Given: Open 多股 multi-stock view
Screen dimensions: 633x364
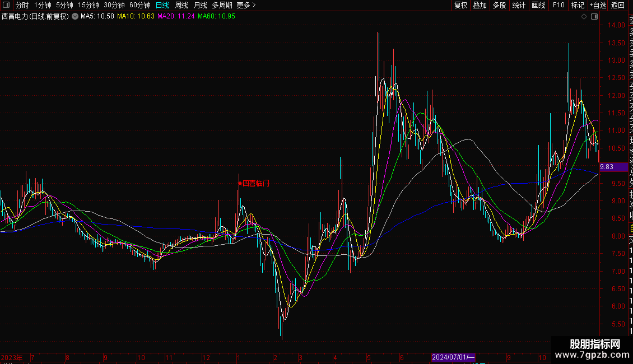Looking at the screenshot, I should [499, 5].
